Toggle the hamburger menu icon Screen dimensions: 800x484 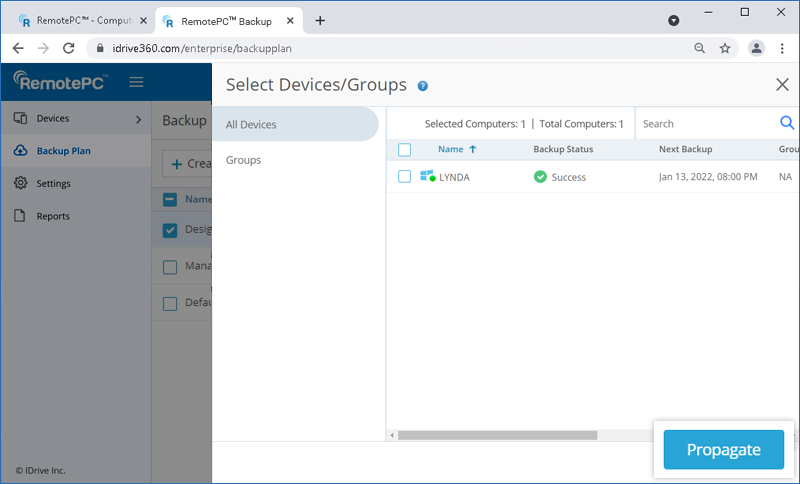pos(136,82)
